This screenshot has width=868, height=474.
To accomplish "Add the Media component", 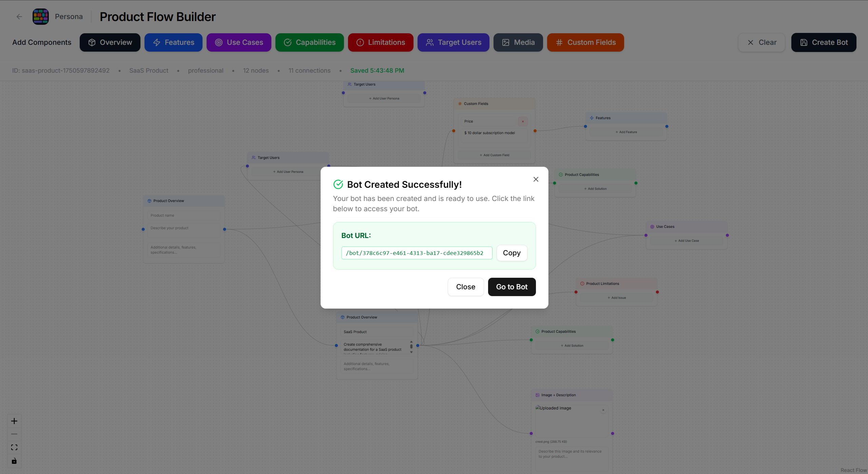I will (518, 42).
